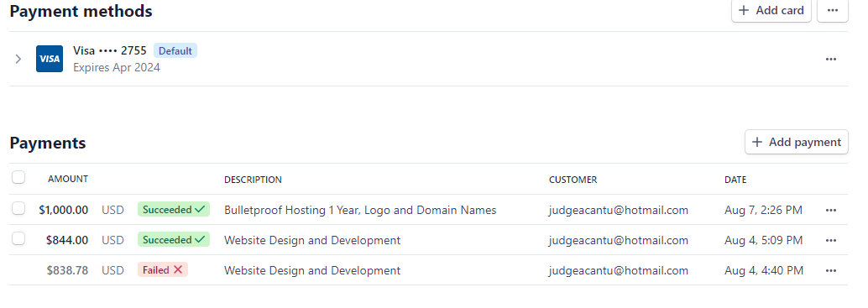
Task: Check the $1,000.00 payment row checkbox
Action: [x=18, y=208]
